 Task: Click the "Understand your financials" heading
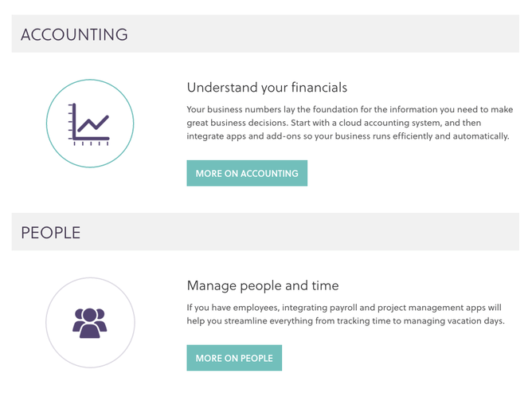click(x=267, y=87)
